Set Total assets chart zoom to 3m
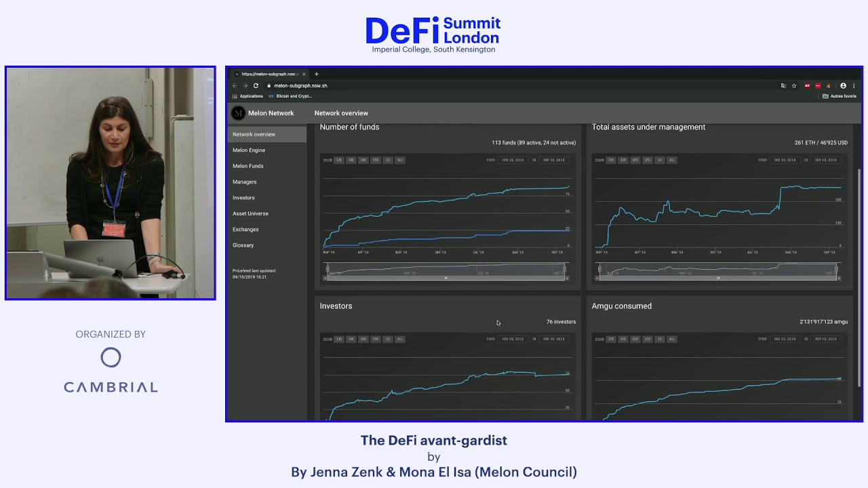 pyautogui.click(x=623, y=160)
